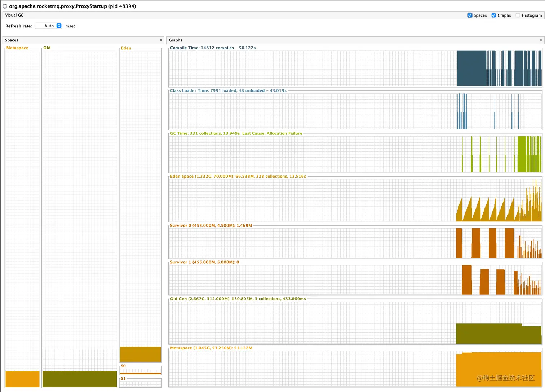The height and width of the screenshot is (392, 545).
Task: Uncheck the Graphs checkbox
Action: [x=493, y=15]
